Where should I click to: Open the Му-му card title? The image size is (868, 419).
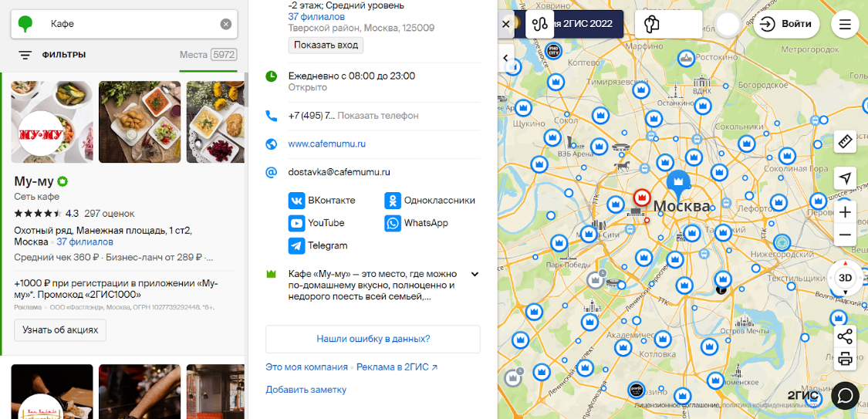click(x=33, y=181)
